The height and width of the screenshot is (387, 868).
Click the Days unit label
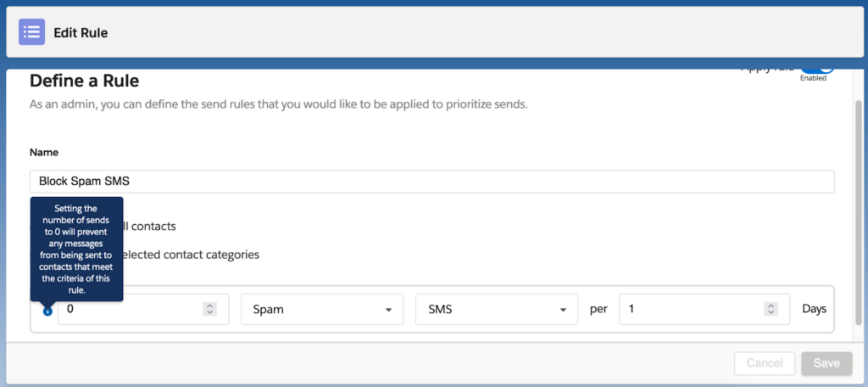point(814,309)
